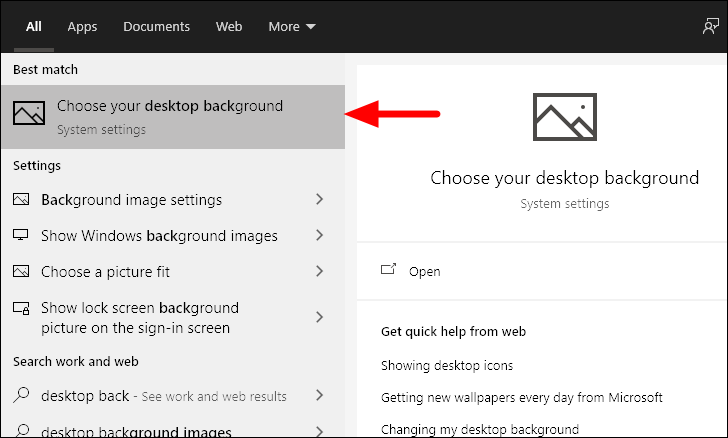This screenshot has height=438, width=728.
Task: Click the Background image settings picture icon
Action: pos(21,199)
